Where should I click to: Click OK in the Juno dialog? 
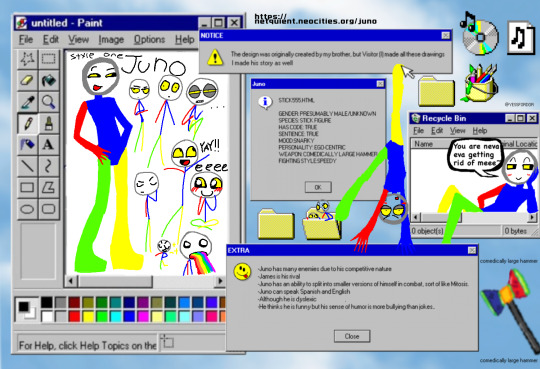(318, 187)
